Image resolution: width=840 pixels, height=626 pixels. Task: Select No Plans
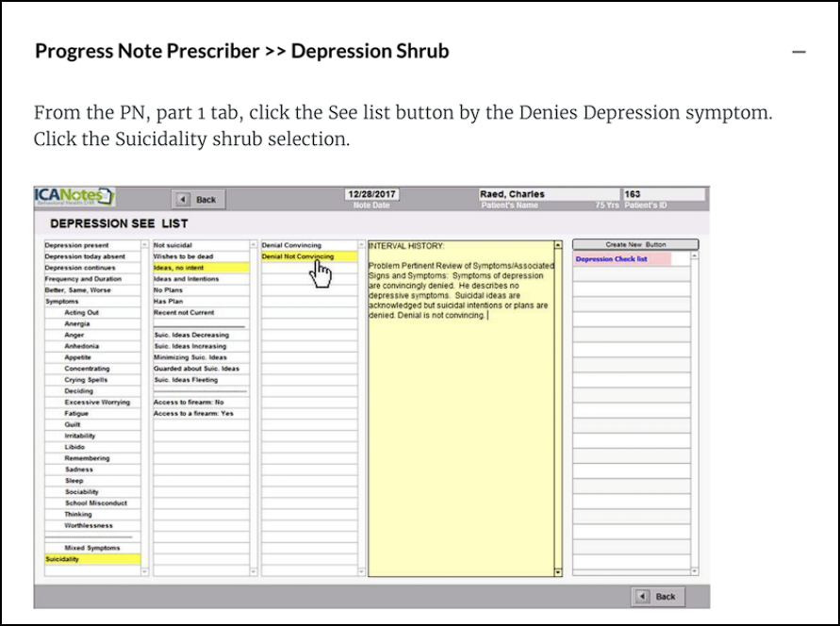click(x=202, y=290)
